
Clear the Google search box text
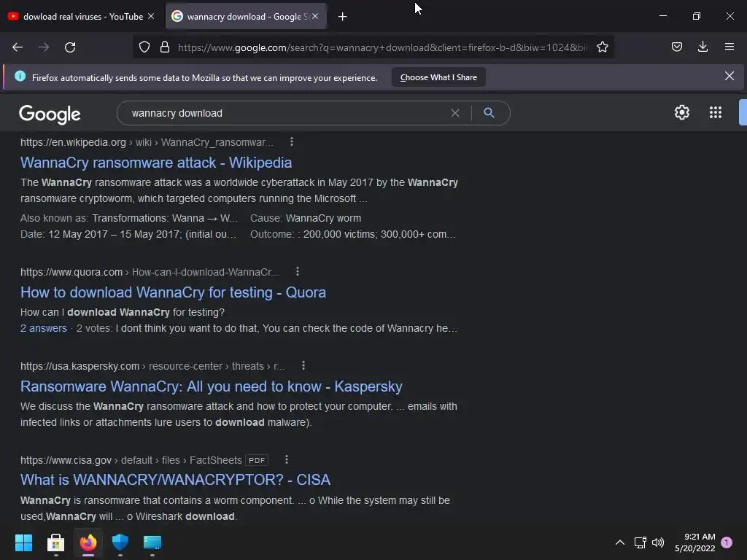click(455, 113)
